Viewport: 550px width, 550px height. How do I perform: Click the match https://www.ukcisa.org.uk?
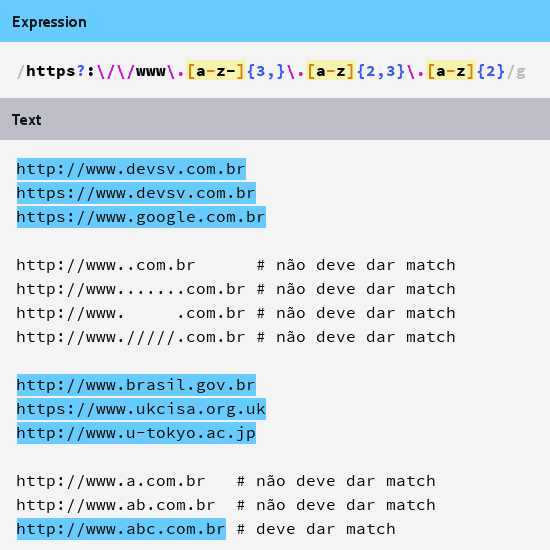(x=141, y=409)
